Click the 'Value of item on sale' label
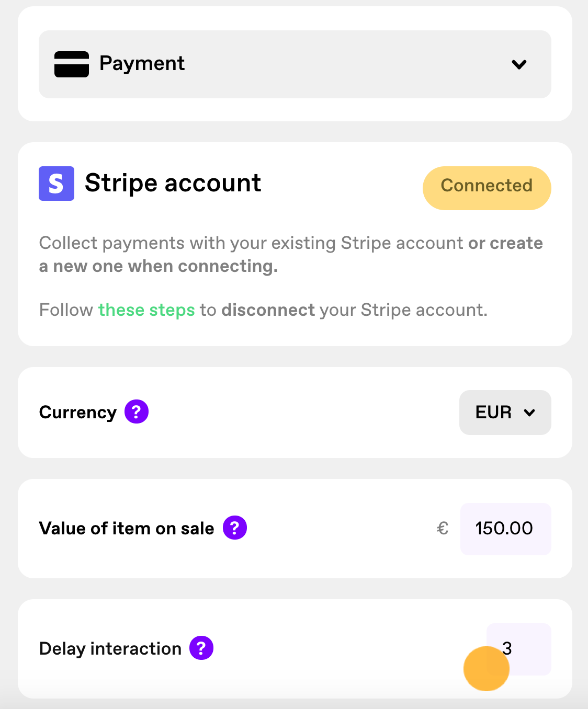This screenshot has height=709, width=588. [x=127, y=529]
